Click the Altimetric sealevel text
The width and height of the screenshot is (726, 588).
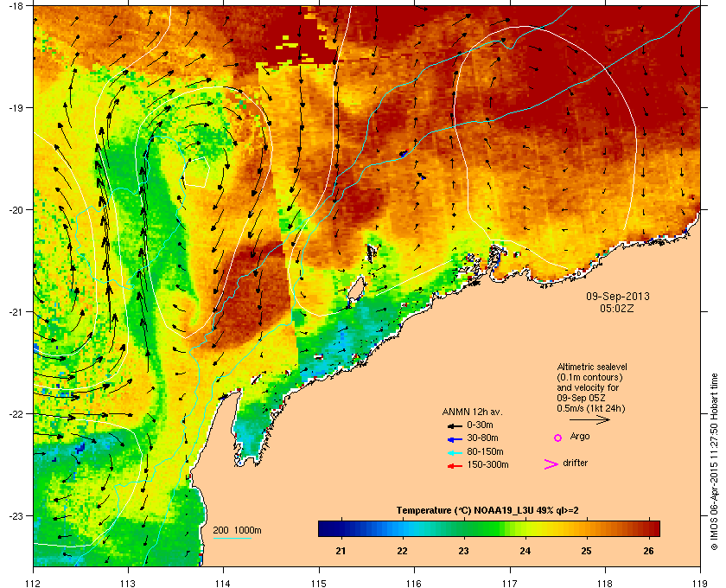point(592,367)
